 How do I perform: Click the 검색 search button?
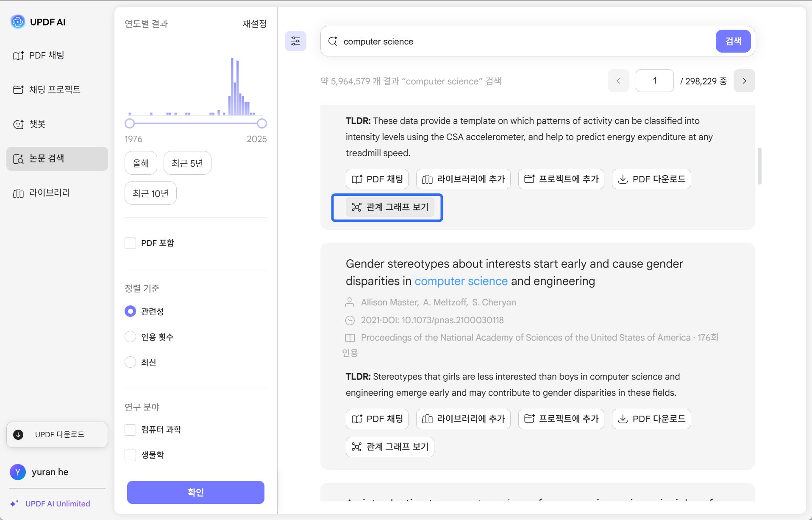[733, 41]
